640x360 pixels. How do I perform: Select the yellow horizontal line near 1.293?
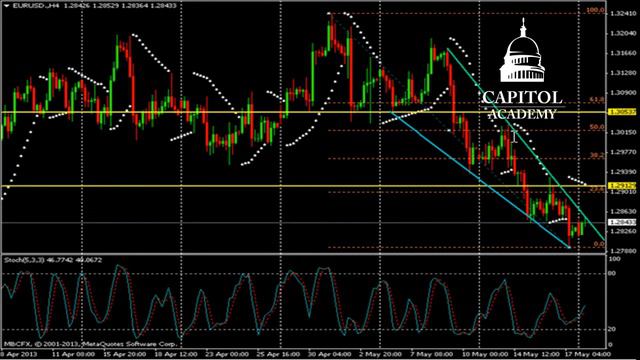303,186
